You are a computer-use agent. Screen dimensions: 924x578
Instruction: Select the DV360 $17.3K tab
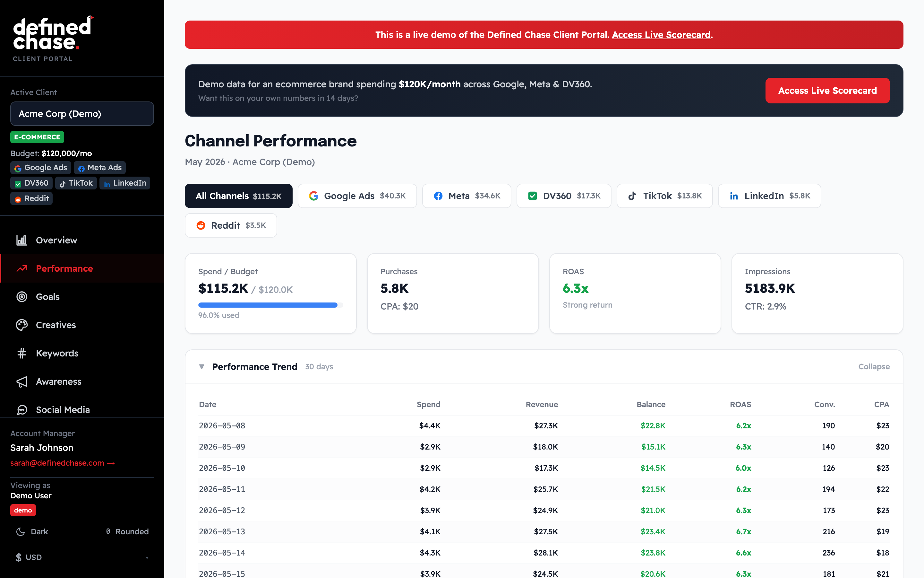[x=564, y=196]
